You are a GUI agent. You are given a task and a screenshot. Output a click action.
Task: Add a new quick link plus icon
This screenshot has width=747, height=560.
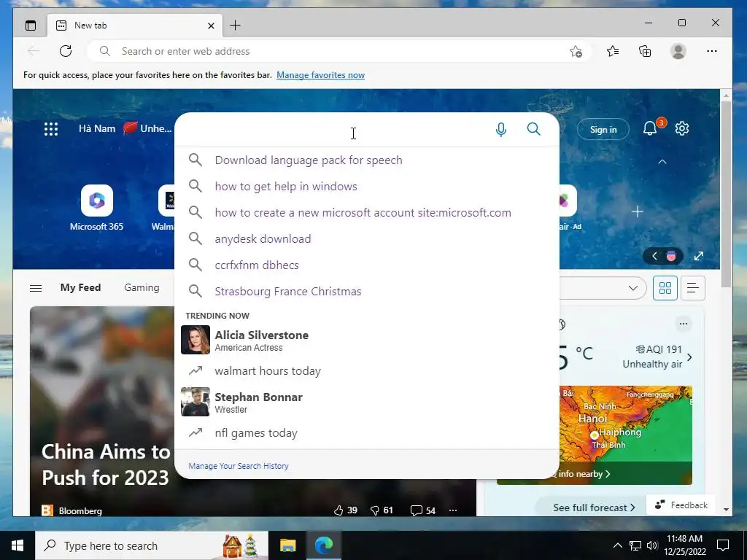[638, 211]
